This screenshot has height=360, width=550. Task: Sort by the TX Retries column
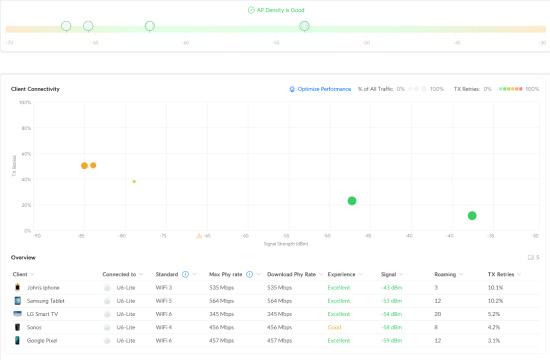click(519, 274)
